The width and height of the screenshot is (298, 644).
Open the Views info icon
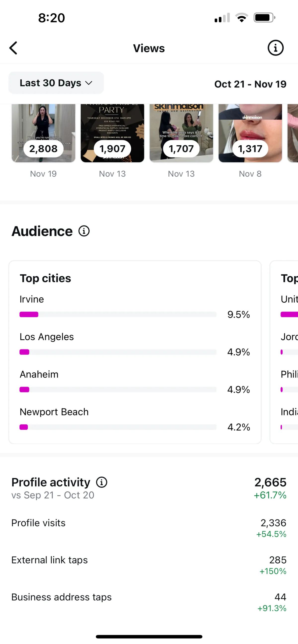[x=275, y=48]
